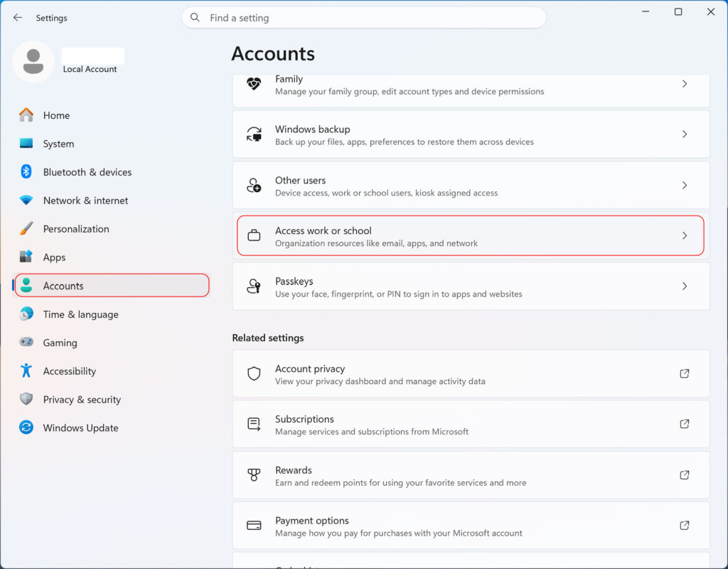Click 'View your privacy dashboard' description

(x=380, y=381)
